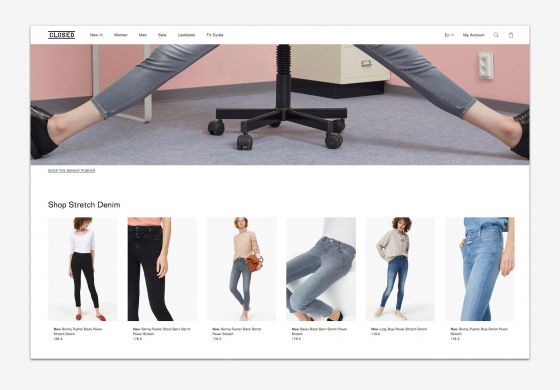Go to the Sale section
Viewport: 560px width, 390px height.
pos(162,35)
